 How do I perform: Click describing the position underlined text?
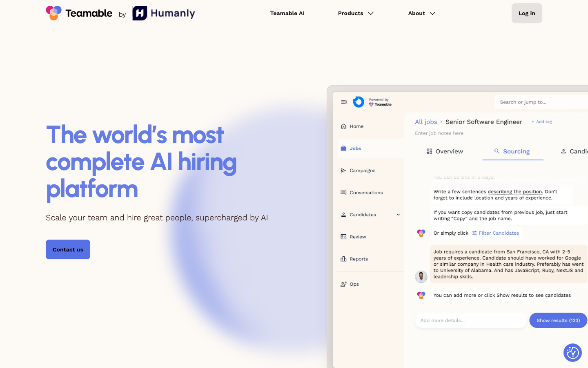[515, 192]
